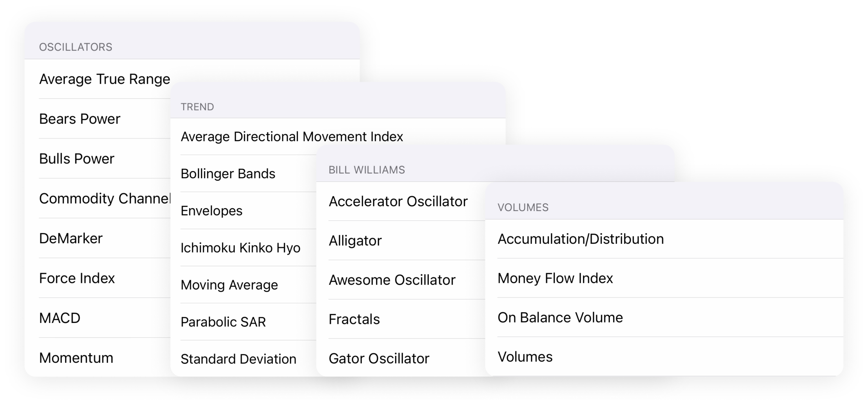Open Accumulation/Distribution volume indicator
868x404 pixels.
[580, 239]
